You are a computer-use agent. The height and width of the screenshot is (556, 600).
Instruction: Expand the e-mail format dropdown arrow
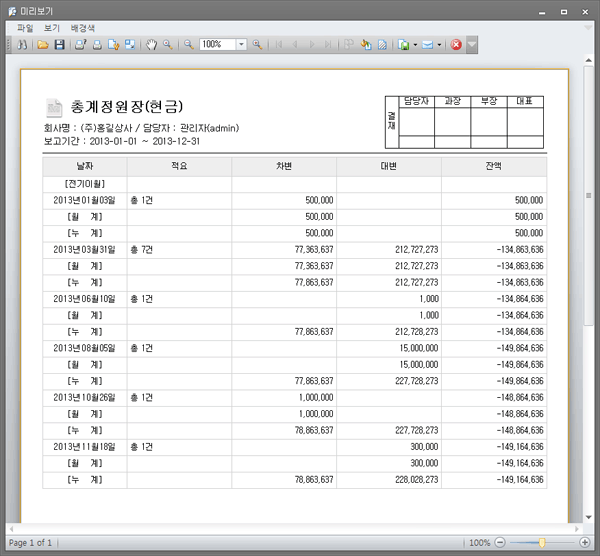[x=439, y=45]
